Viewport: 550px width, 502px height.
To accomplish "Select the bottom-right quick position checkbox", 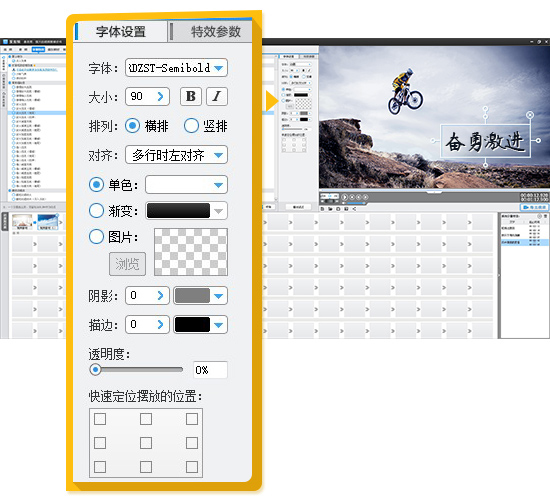I will (192, 467).
